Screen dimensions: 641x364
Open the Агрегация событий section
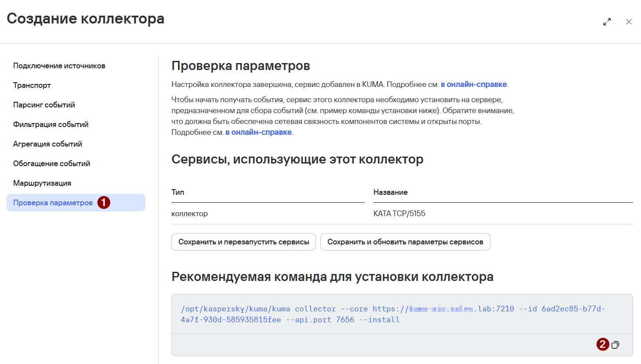tap(47, 144)
